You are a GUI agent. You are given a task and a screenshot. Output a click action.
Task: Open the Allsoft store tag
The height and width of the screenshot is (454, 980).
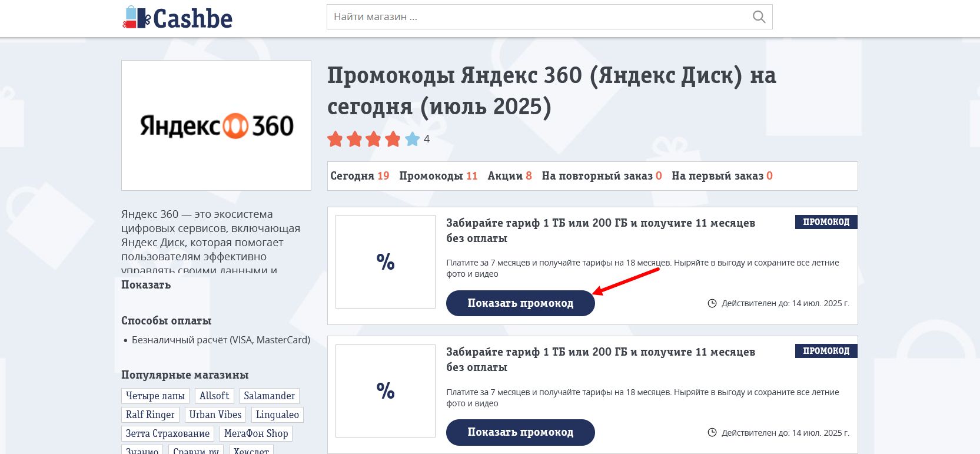point(214,396)
